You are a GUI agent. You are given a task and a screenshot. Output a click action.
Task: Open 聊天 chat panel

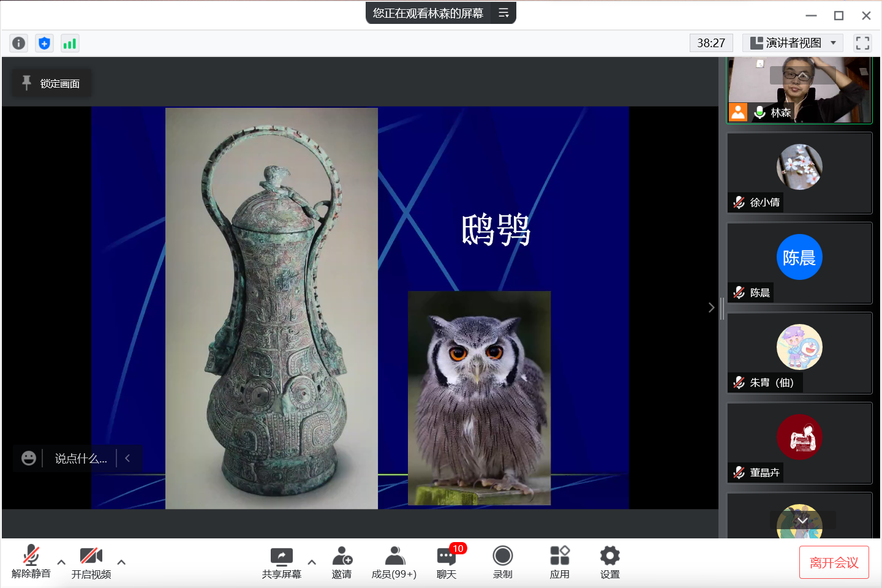click(447, 562)
